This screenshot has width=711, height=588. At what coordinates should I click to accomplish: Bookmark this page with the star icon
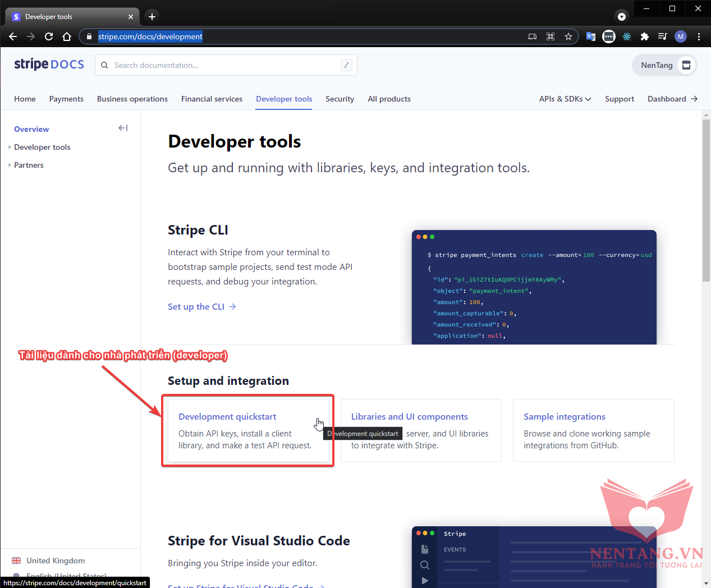(x=568, y=36)
